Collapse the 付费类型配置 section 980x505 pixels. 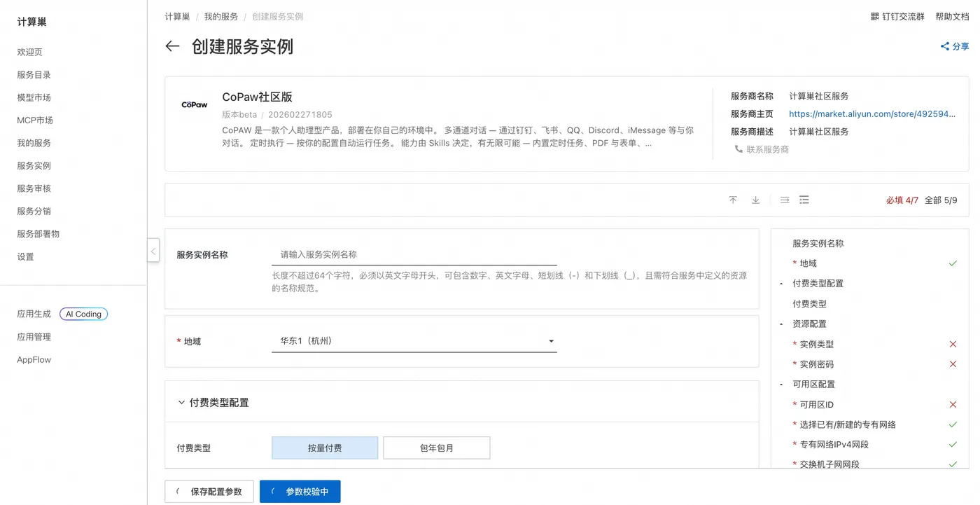tap(181, 403)
